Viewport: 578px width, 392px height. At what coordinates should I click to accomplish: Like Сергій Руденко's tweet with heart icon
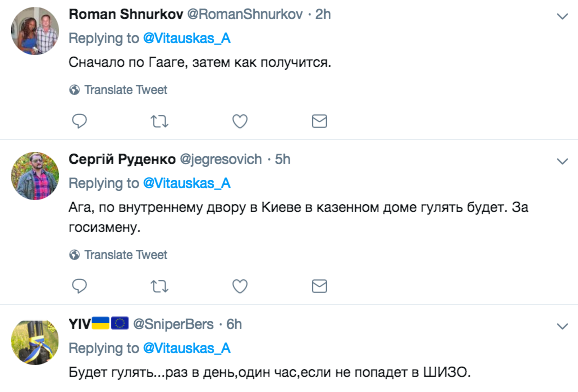pos(240,286)
